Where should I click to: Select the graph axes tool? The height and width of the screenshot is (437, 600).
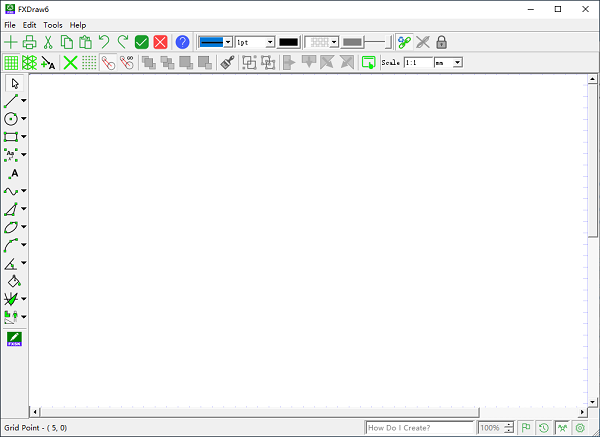click(x=11, y=299)
